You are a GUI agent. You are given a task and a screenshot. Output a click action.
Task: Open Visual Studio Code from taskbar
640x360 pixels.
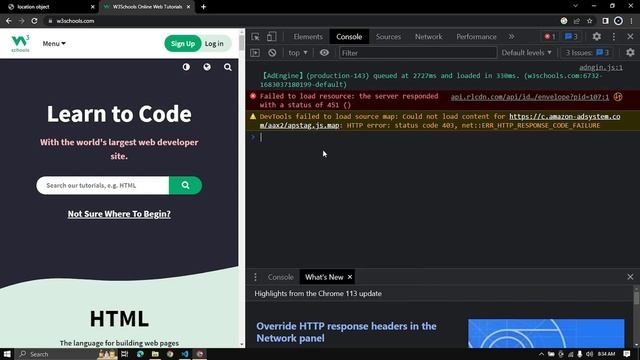click(184, 354)
